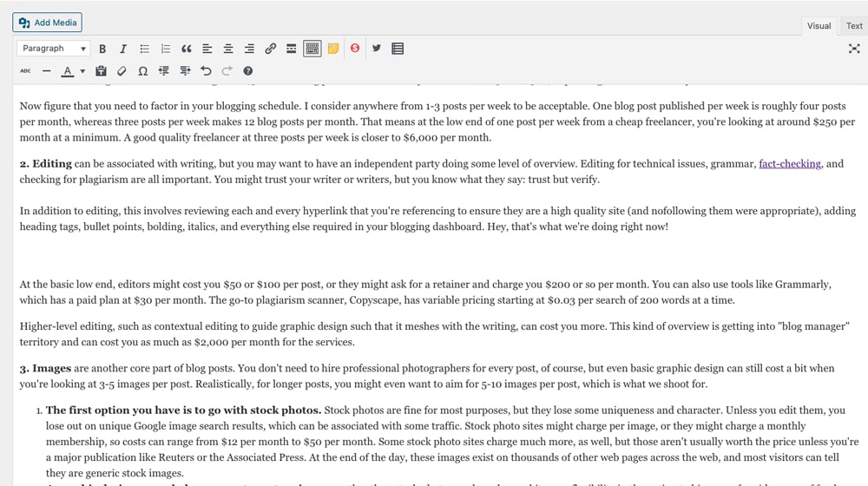
Task: Click paragraph starting 'Higher-level editing'
Action: (x=435, y=334)
